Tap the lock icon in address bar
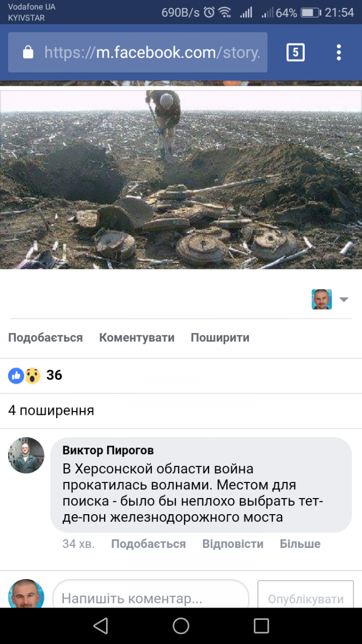The height and width of the screenshot is (644, 362). (x=28, y=52)
